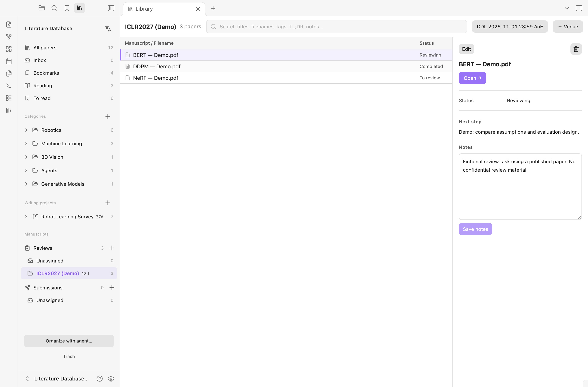Open the Trash link

coord(69,356)
